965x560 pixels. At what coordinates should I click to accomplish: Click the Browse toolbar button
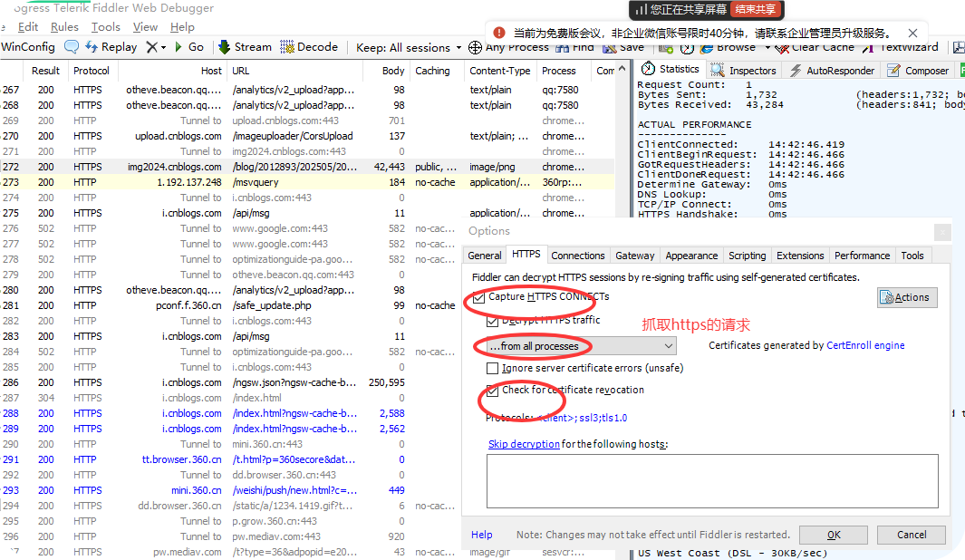729,47
